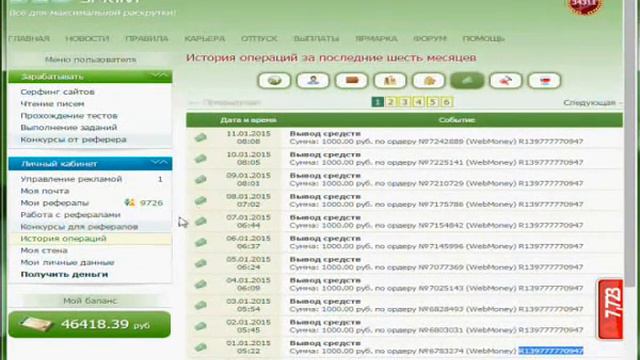Go to page 5 of the history

tap(433, 102)
